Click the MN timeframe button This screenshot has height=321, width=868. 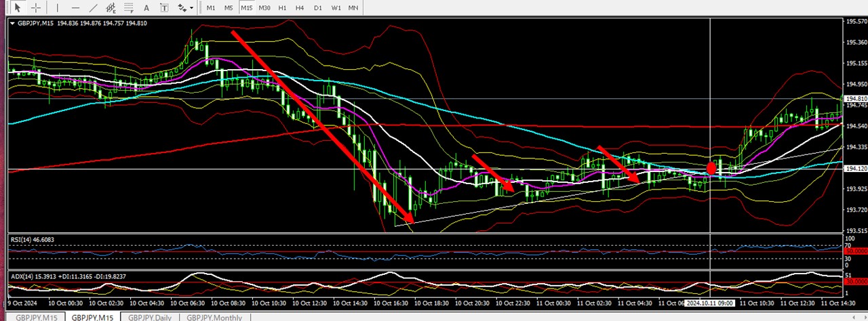pyautogui.click(x=353, y=7)
